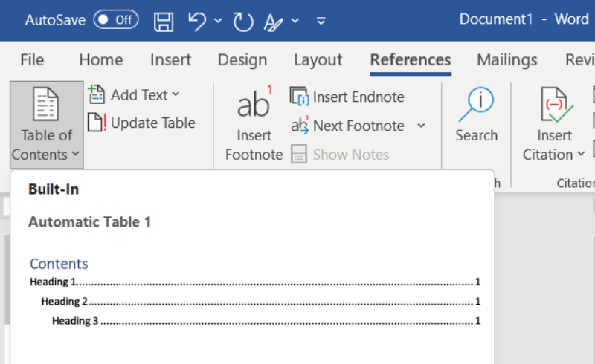Expand the Next Footnote dropdown arrow
This screenshot has height=364, width=595.
421,126
